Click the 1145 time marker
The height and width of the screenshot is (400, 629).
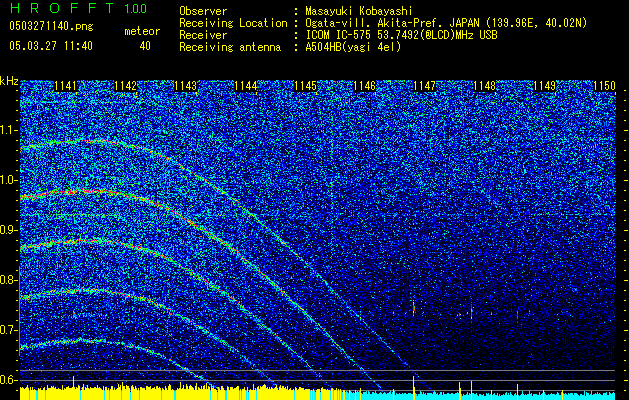306,86
